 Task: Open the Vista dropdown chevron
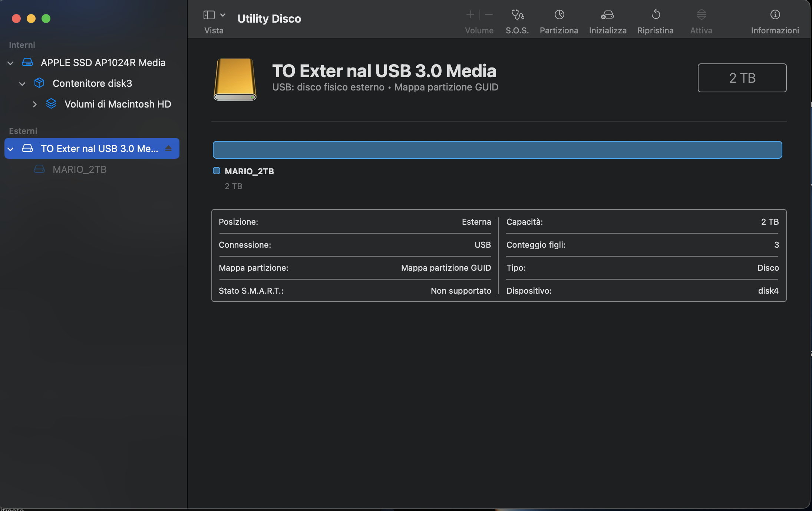[x=223, y=15]
